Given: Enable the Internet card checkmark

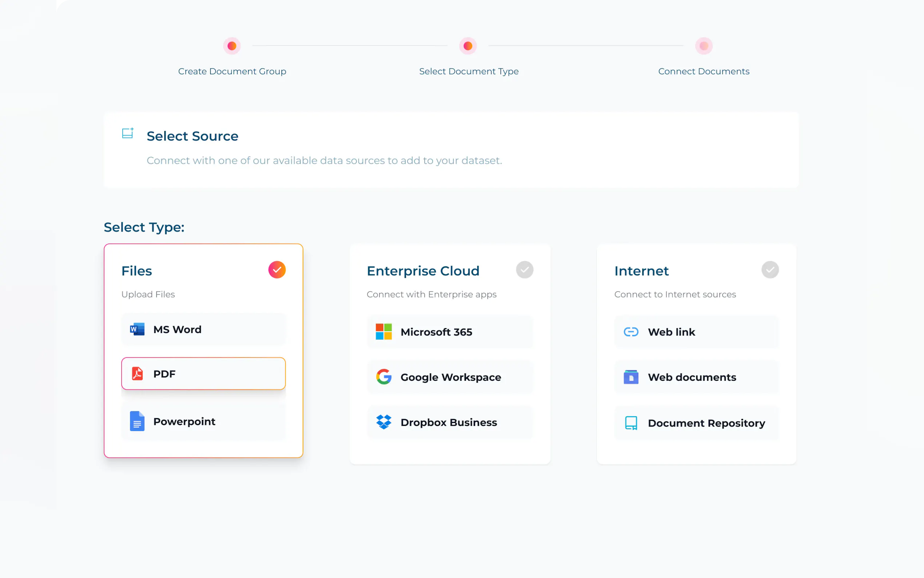Looking at the screenshot, I should coord(770,270).
